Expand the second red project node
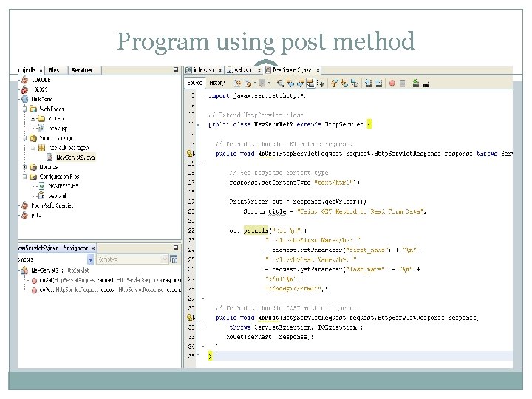The height and width of the screenshot is (399, 532). [19, 89]
